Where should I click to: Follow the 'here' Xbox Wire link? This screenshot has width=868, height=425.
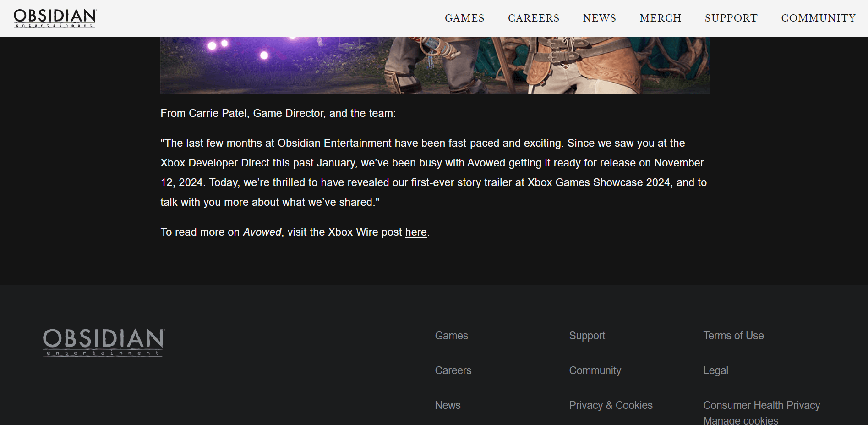pos(415,232)
